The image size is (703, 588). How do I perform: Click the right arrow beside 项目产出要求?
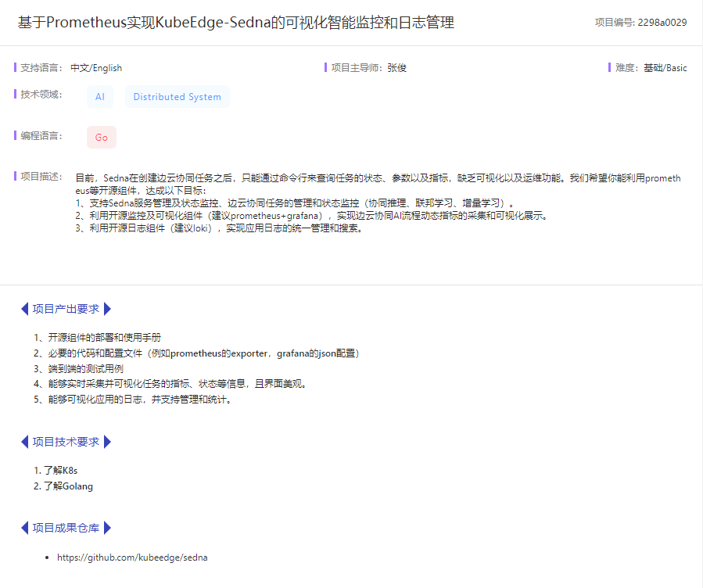(107, 309)
